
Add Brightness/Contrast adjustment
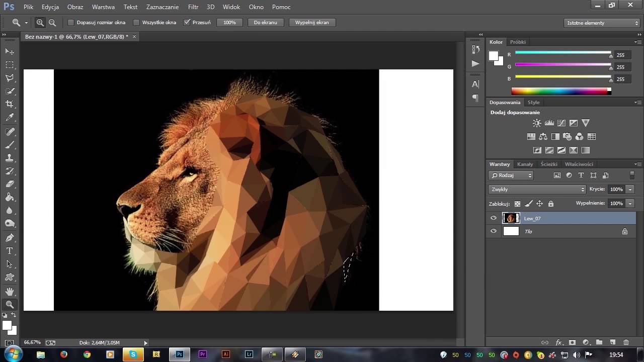pyautogui.click(x=537, y=123)
